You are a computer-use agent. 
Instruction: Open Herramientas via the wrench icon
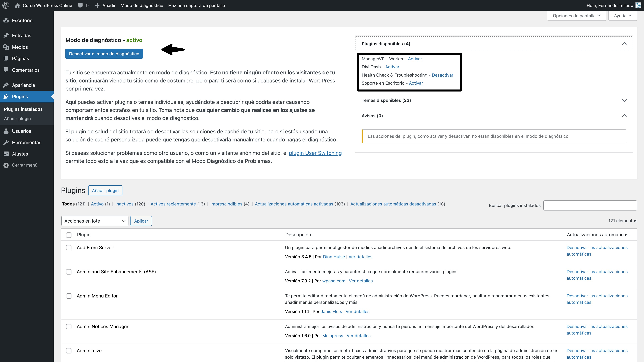tap(6, 142)
